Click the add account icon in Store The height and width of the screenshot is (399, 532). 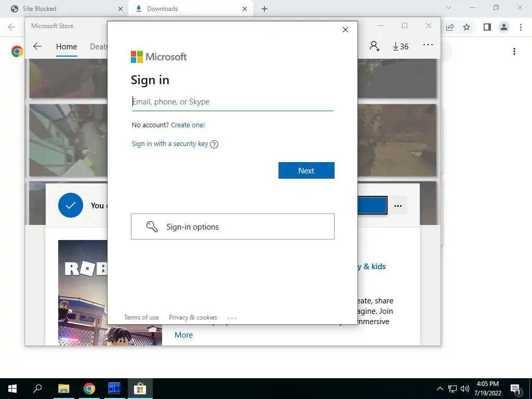click(x=375, y=46)
